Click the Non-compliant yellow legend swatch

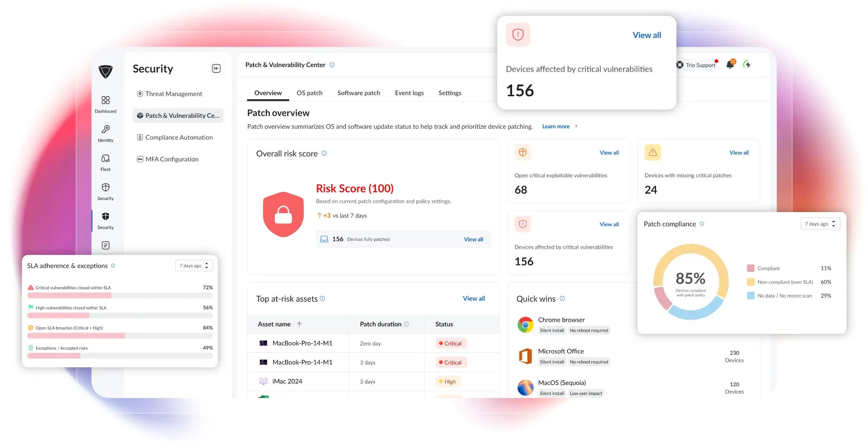coord(751,282)
